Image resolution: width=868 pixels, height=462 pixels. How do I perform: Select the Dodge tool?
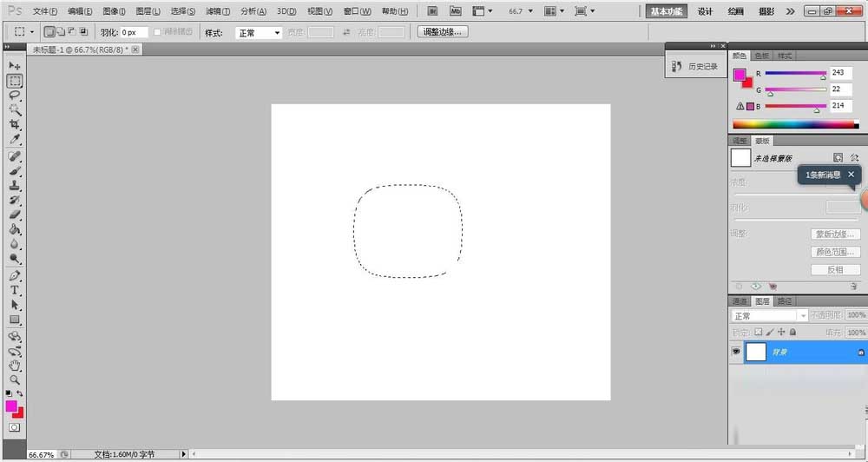click(15, 259)
